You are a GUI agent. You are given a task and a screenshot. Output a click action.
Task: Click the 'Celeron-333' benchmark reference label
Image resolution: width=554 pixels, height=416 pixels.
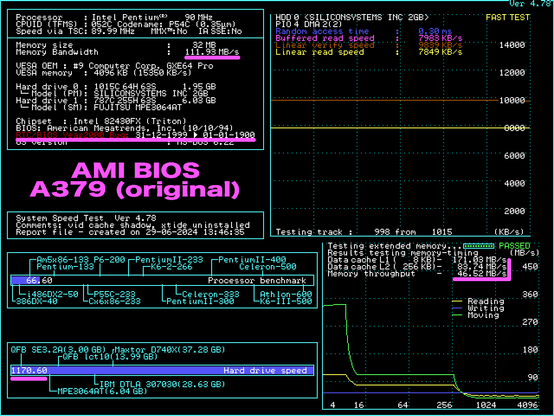(x=211, y=294)
